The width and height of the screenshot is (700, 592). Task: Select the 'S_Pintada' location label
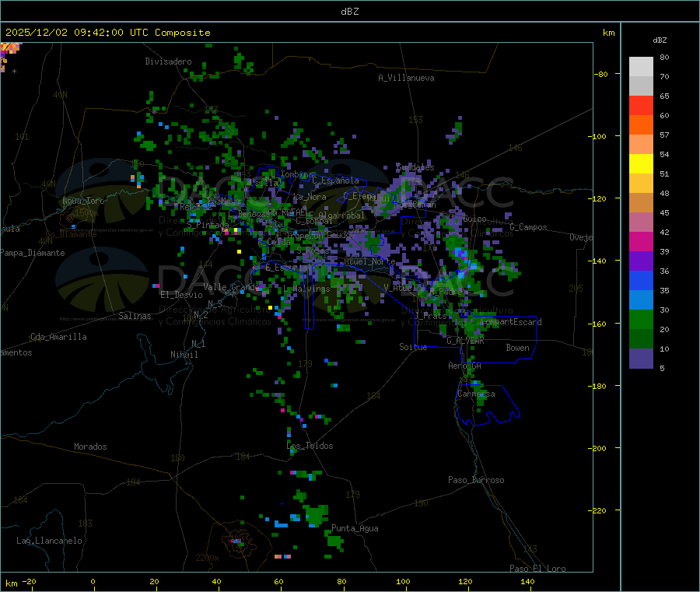[x=208, y=224]
